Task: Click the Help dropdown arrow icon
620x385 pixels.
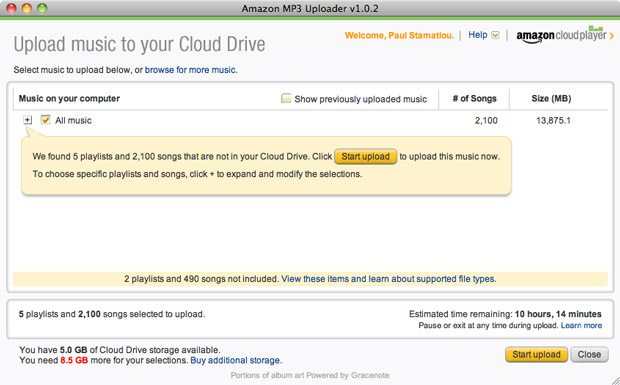Action: point(495,35)
